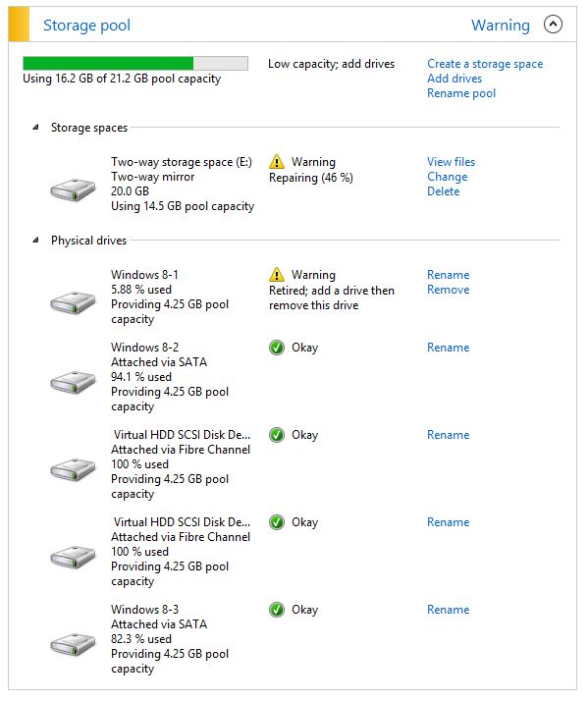Click the Two-way storage space drive icon
588x701 pixels.
73,189
